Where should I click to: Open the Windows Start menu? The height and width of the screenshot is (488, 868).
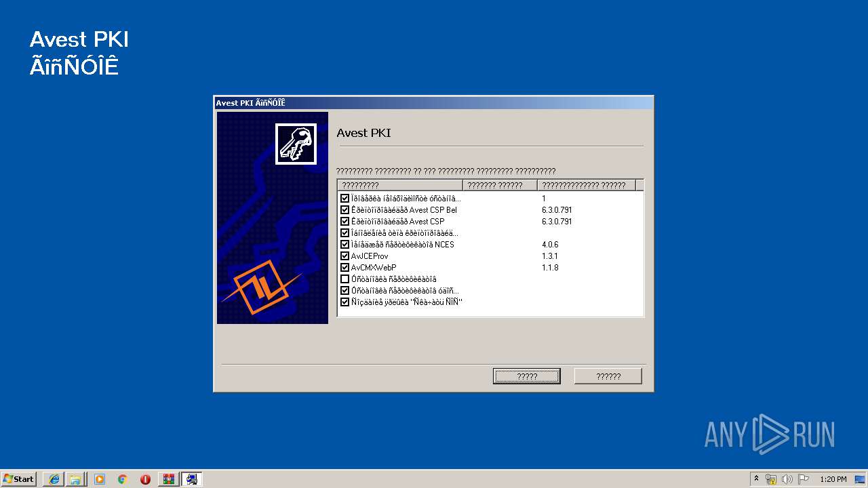click(19, 479)
